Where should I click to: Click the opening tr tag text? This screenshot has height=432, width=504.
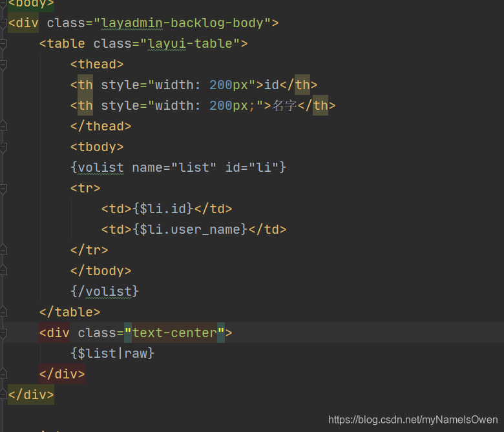click(x=85, y=188)
